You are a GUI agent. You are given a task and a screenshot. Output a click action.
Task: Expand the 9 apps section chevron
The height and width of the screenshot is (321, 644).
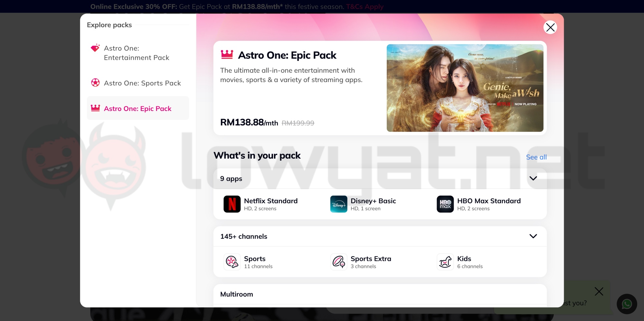[533, 179]
